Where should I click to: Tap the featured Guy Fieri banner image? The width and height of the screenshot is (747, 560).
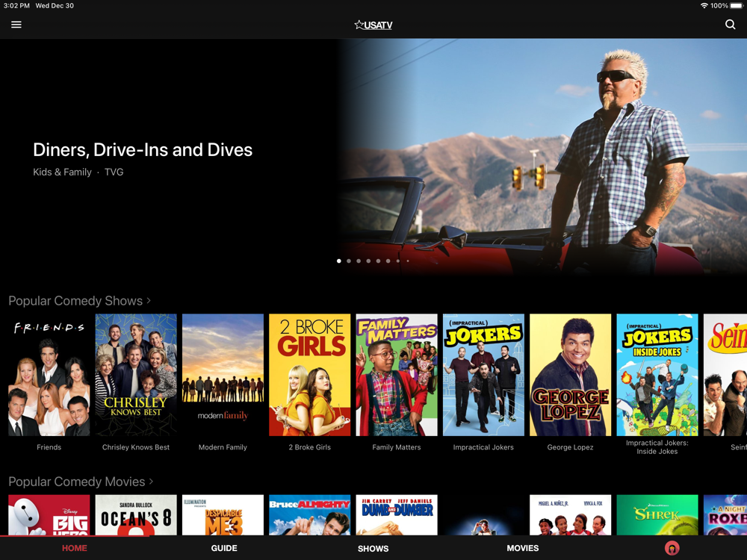pyautogui.click(x=543, y=157)
